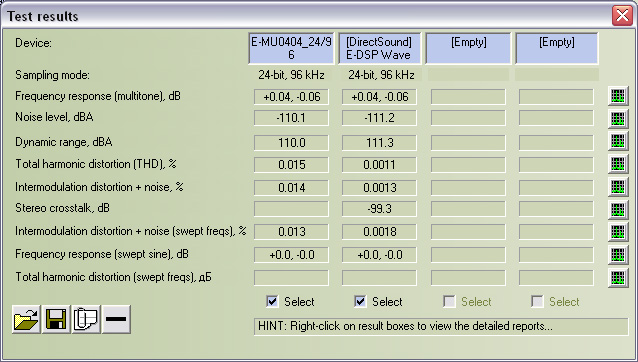The width and height of the screenshot is (638, 362).
Task: Tick the Select checkbox under the first Empty column
Action: 449,301
